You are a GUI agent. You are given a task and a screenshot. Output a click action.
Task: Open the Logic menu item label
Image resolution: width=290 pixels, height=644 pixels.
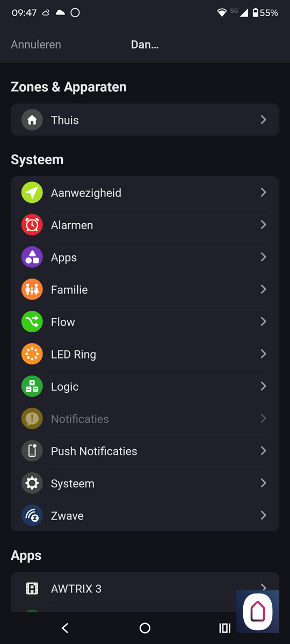pyautogui.click(x=65, y=387)
